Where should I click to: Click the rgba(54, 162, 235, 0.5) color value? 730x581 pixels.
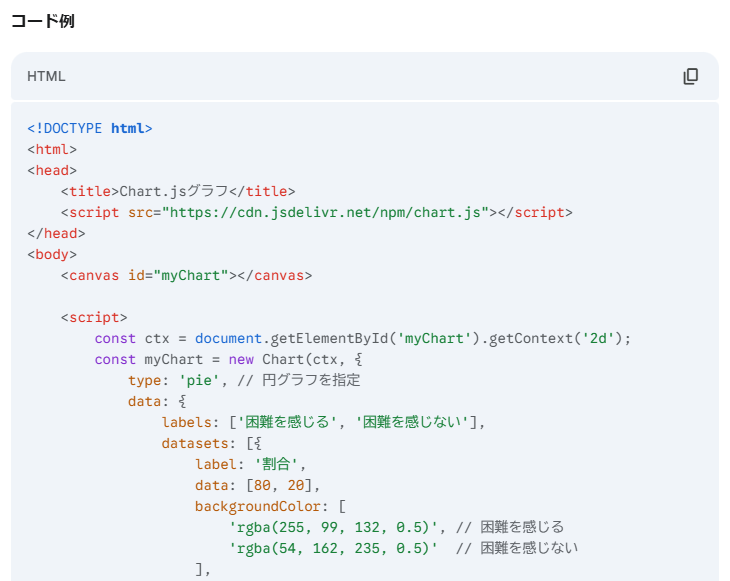(x=333, y=548)
